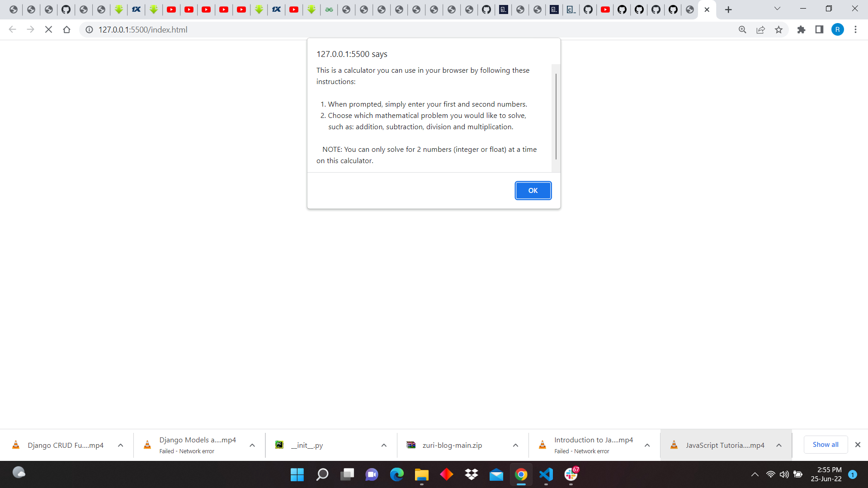Click the home button in toolbar
The width and height of the screenshot is (868, 488).
coord(66,29)
